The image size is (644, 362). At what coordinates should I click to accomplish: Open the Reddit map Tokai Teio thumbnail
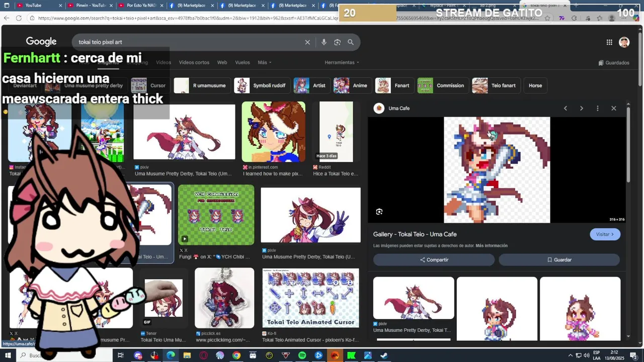coord(336,132)
